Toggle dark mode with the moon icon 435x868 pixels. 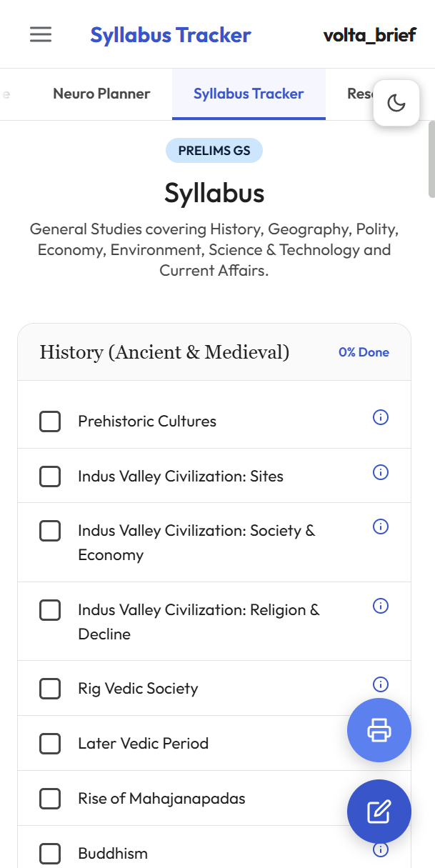pyautogui.click(x=396, y=102)
